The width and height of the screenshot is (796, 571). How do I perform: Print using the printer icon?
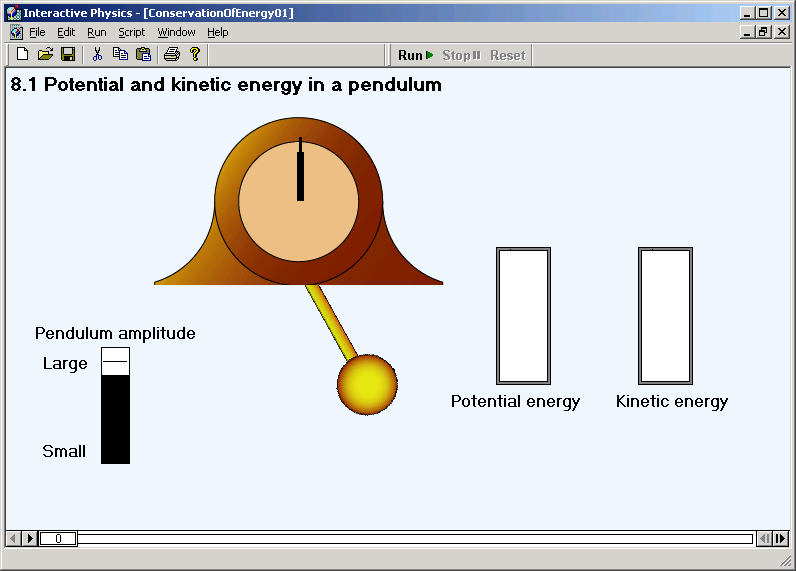(x=172, y=54)
